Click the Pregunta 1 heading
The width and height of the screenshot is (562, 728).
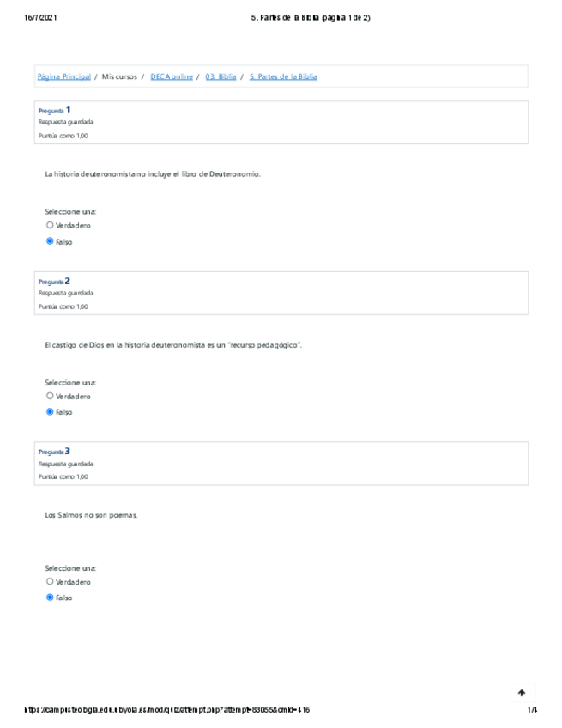pyautogui.click(x=55, y=111)
